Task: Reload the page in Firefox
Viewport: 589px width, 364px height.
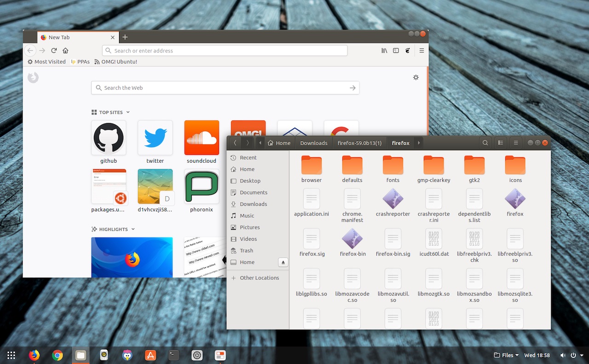Action: click(x=54, y=51)
